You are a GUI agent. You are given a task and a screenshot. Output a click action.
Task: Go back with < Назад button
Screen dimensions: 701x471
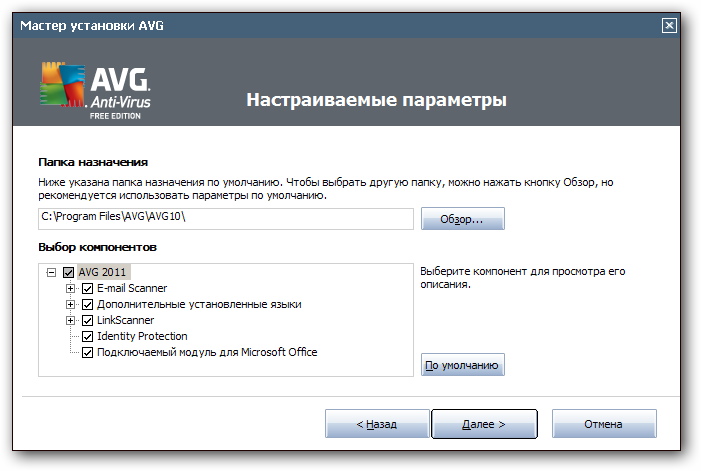point(377,424)
